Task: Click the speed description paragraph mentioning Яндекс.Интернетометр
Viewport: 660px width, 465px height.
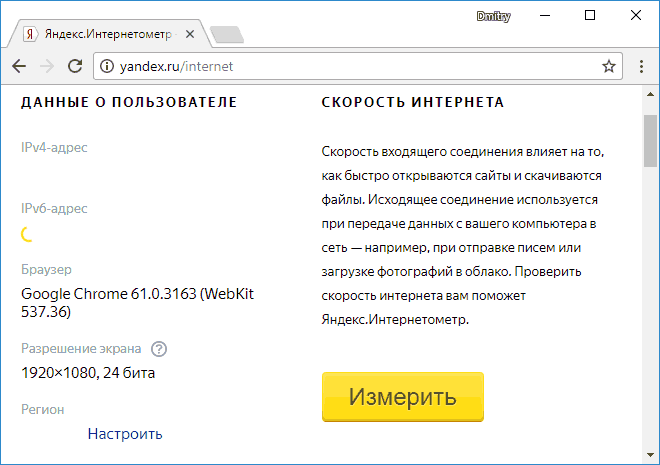Action: (463, 235)
